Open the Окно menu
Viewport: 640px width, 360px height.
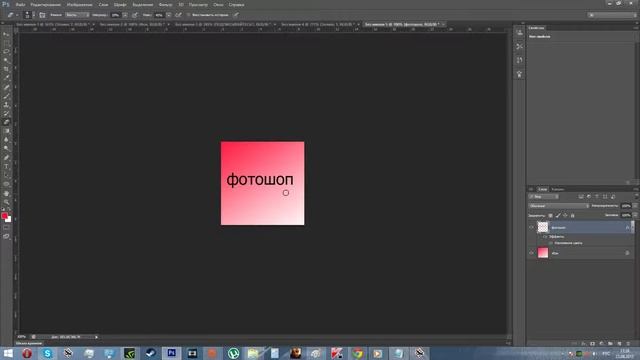pos(218,4)
